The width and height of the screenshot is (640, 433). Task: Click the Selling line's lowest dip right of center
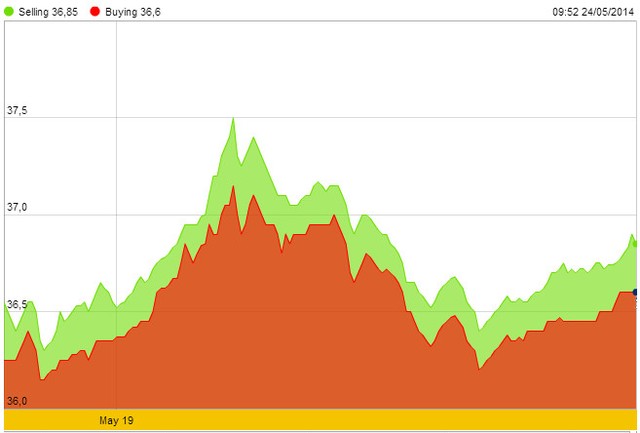[x=480, y=329]
